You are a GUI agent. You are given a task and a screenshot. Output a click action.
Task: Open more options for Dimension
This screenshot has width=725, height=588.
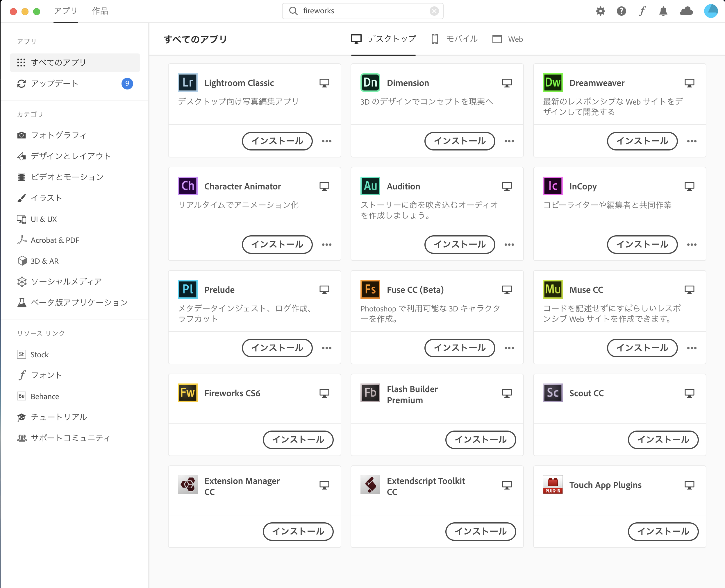509,141
